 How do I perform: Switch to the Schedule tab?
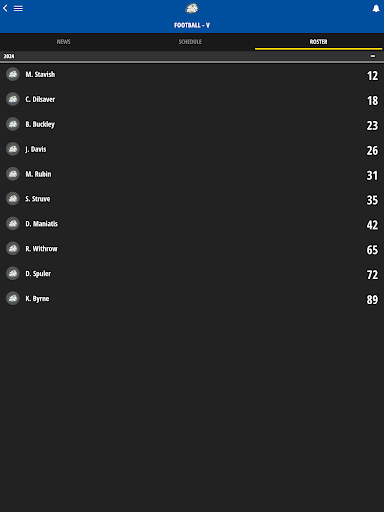pos(190,42)
